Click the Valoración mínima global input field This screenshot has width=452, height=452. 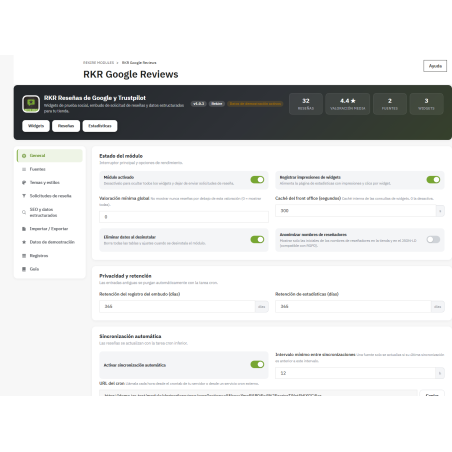tap(184, 217)
